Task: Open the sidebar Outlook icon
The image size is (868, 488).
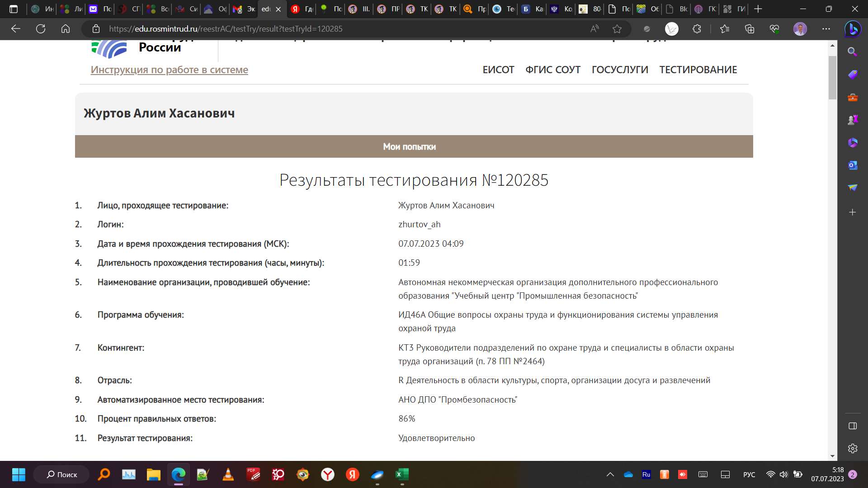Action: [x=853, y=165]
